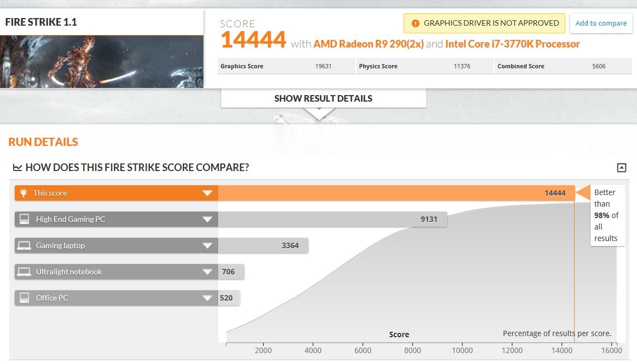Click the Office PC 520 value
Image resolution: width=637 pixels, height=364 pixels.
click(x=226, y=298)
